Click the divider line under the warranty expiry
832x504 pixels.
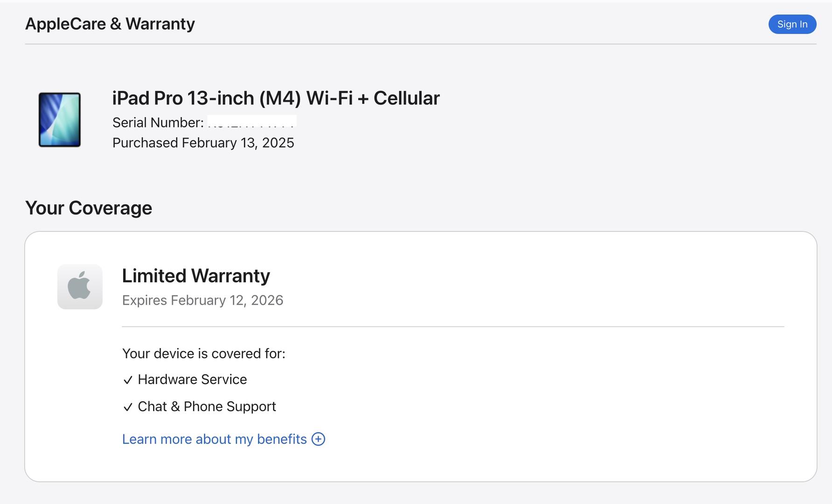(x=453, y=327)
